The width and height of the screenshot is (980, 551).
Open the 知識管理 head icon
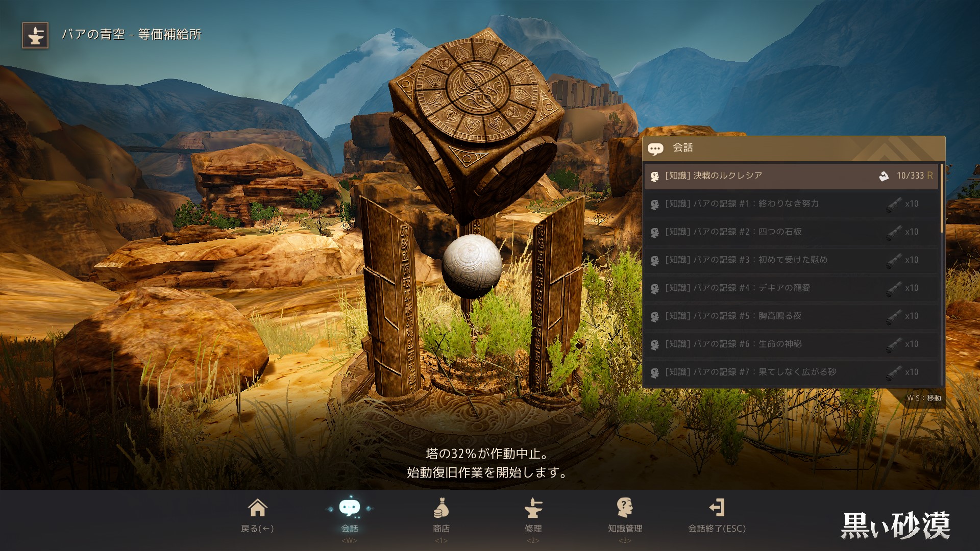coord(625,508)
